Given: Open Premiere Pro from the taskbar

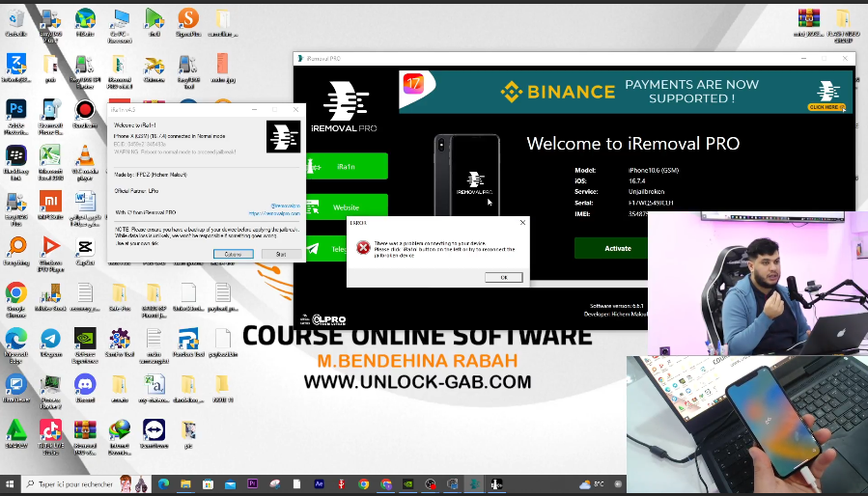Looking at the screenshot, I should tap(252, 484).
